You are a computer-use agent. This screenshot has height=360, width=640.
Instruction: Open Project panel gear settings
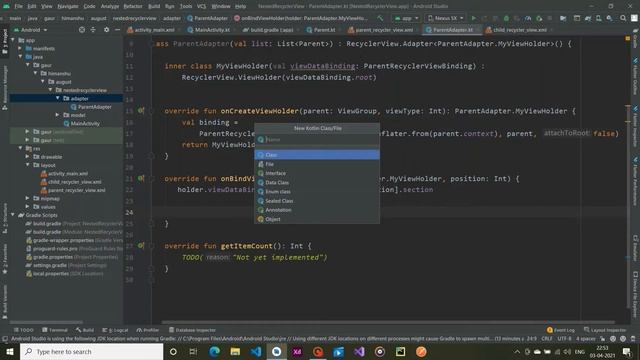pyautogui.click(x=107, y=30)
